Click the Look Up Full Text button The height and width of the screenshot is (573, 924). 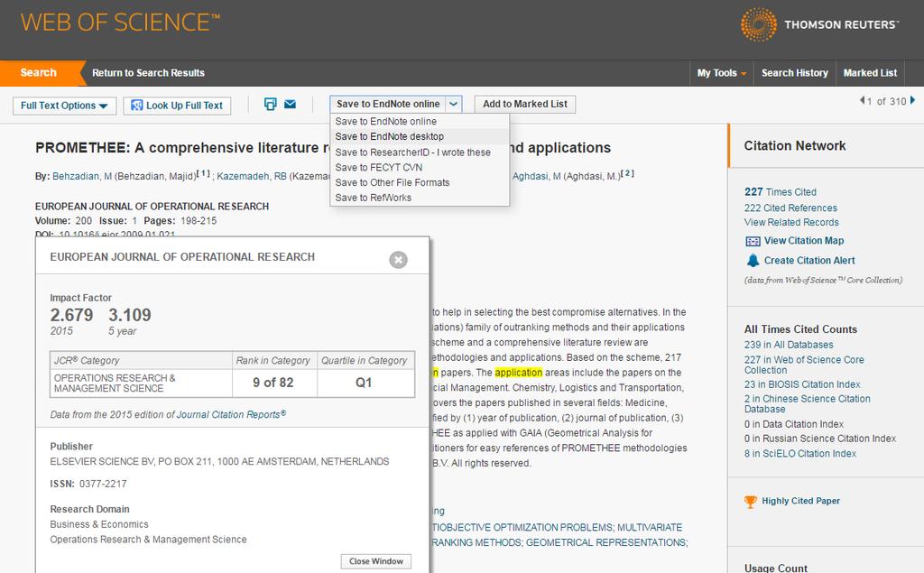tap(177, 106)
